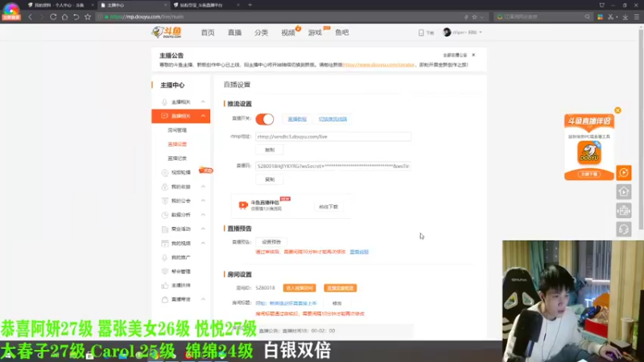Click the red camera icon beside 斗鱼直播伴侣

click(x=243, y=205)
